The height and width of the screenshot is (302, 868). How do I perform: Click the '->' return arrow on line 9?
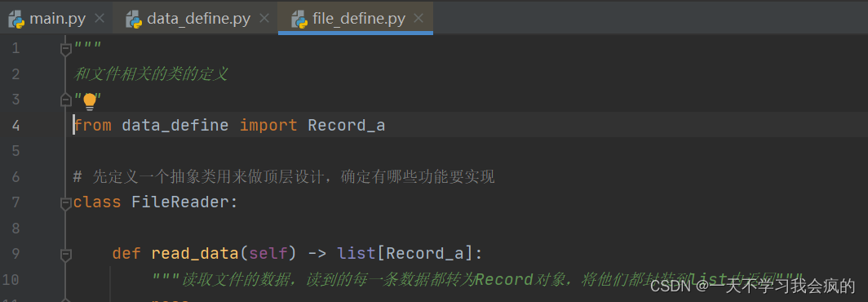pyautogui.click(x=317, y=254)
